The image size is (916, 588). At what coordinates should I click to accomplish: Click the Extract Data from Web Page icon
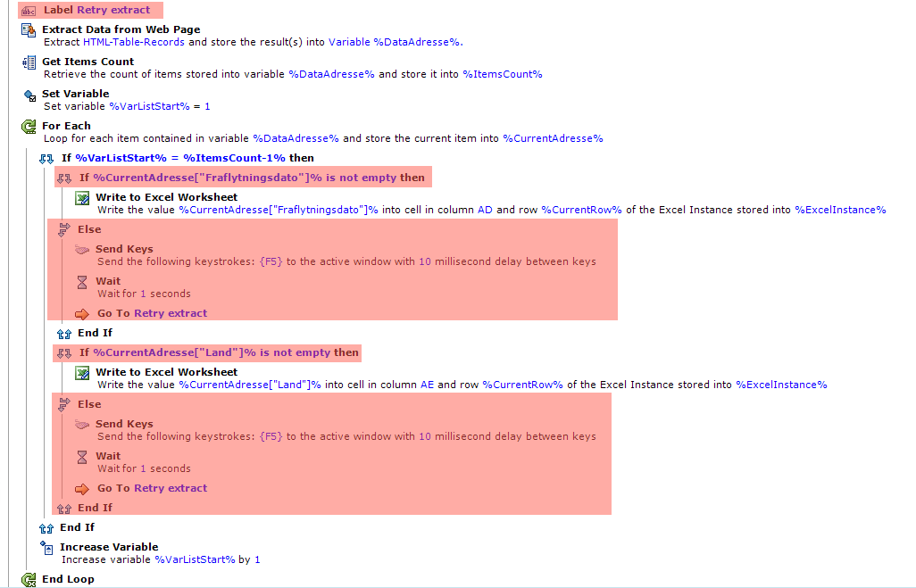pyautogui.click(x=29, y=29)
